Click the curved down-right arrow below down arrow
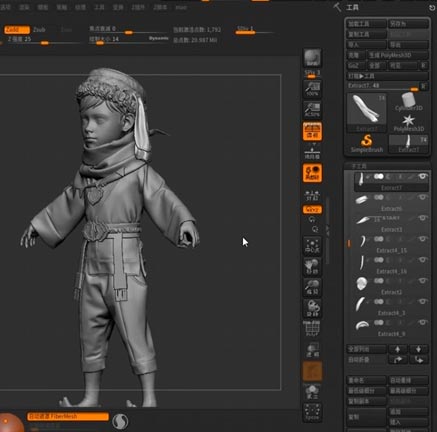The height and width of the screenshot is (432, 437). click(419, 360)
